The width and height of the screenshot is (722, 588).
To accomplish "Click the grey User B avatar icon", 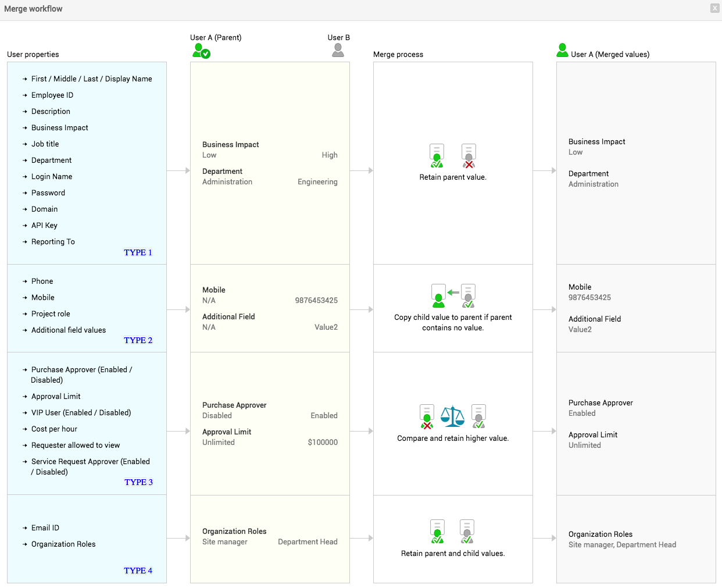I will (338, 51).
